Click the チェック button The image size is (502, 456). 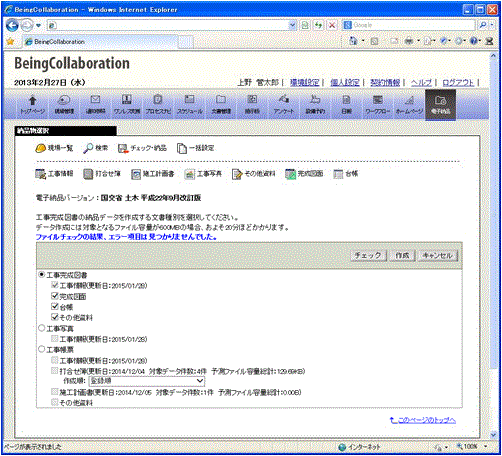pos(368,256)
